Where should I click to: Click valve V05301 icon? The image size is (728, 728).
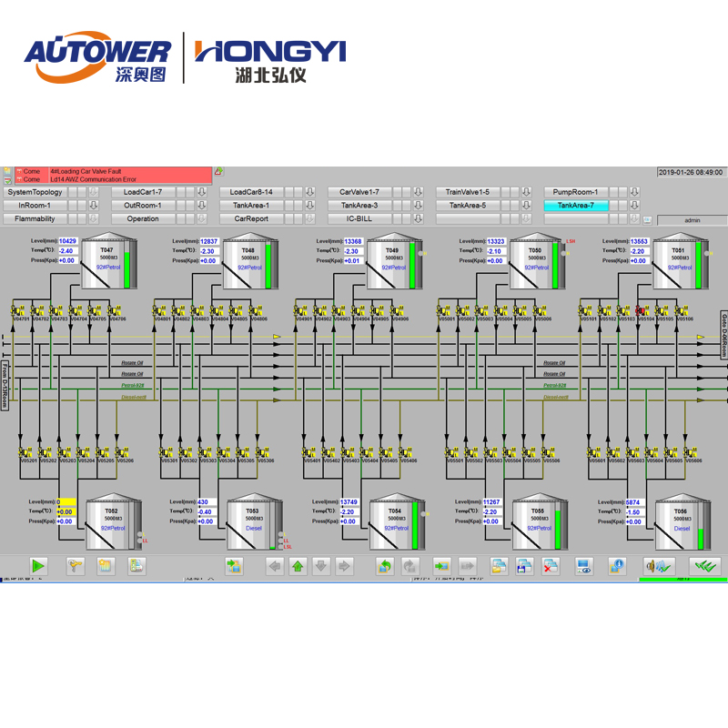(x=167, y=451)
